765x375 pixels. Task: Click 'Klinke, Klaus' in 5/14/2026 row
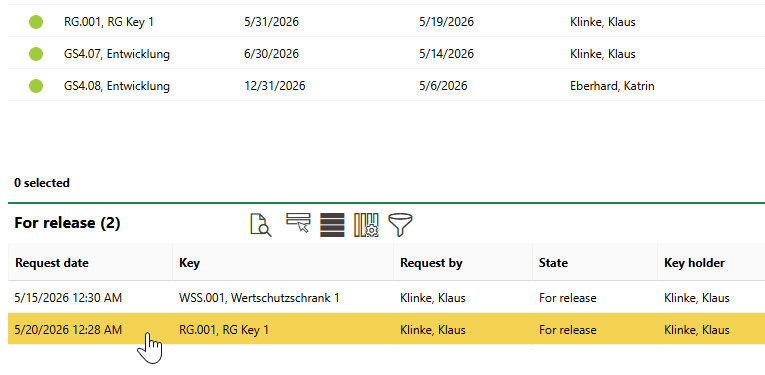(x=603, y=54)
